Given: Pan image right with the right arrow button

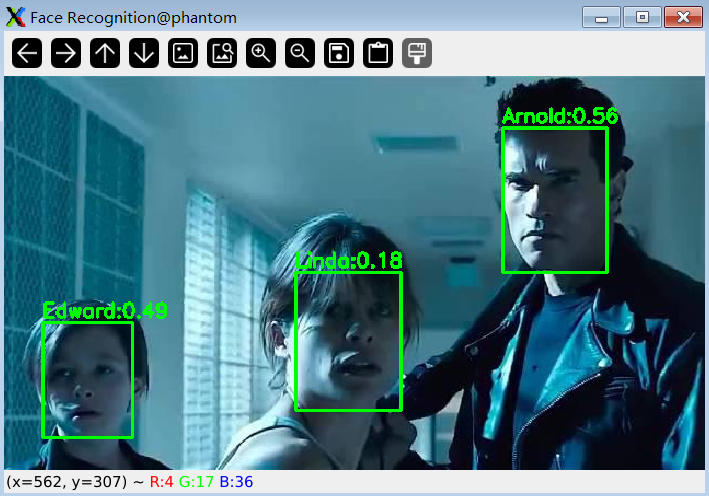Looking at the screenshot, I should point(66,53).
